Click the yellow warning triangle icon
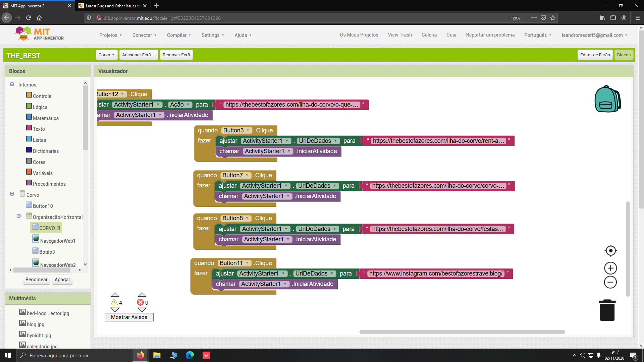Viewport: 644px width, 362px height. [x=114, y=302]
